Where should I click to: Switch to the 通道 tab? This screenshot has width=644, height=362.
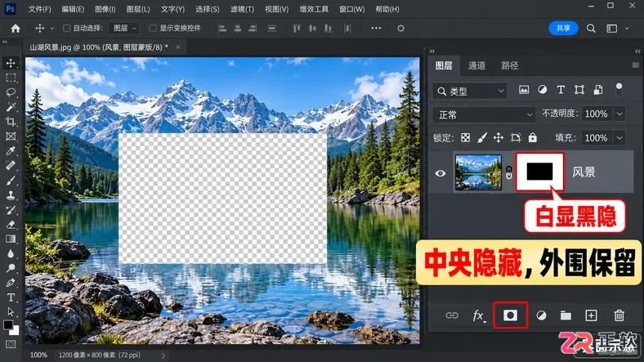(476, 65)
